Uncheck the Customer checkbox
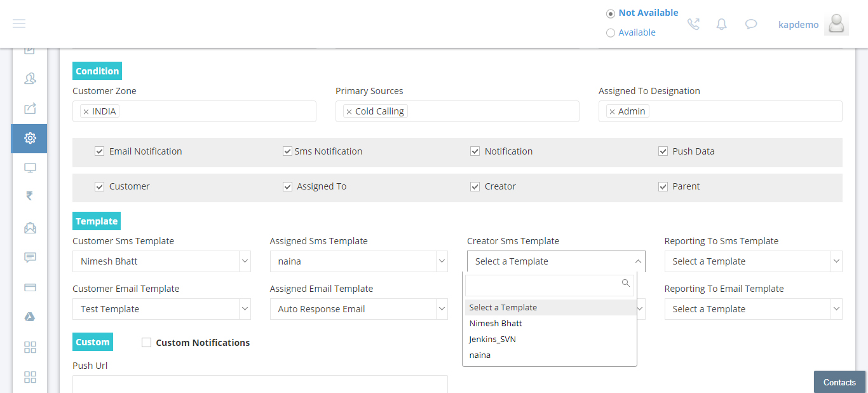This screenshot has height=393, width=868. [x=99, y=186]
